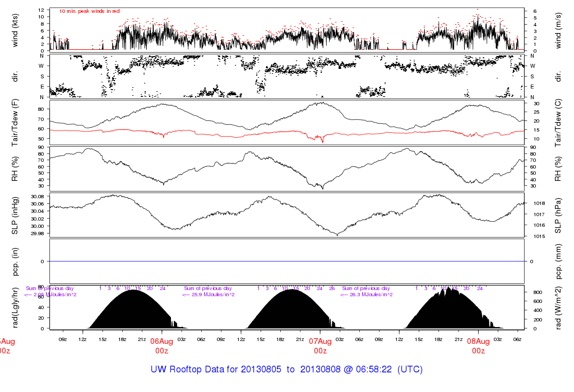Click the "1018" hPa tick label

point(539,203)
